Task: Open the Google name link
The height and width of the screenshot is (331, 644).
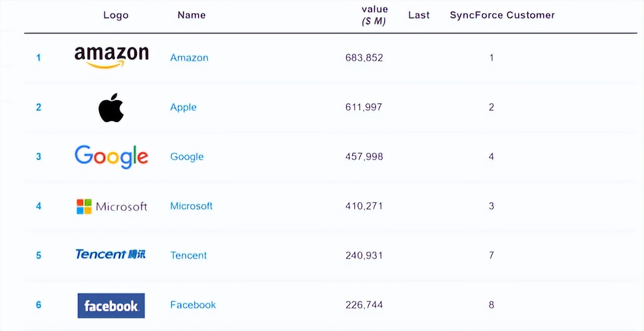Action: [x=187, y=157]
